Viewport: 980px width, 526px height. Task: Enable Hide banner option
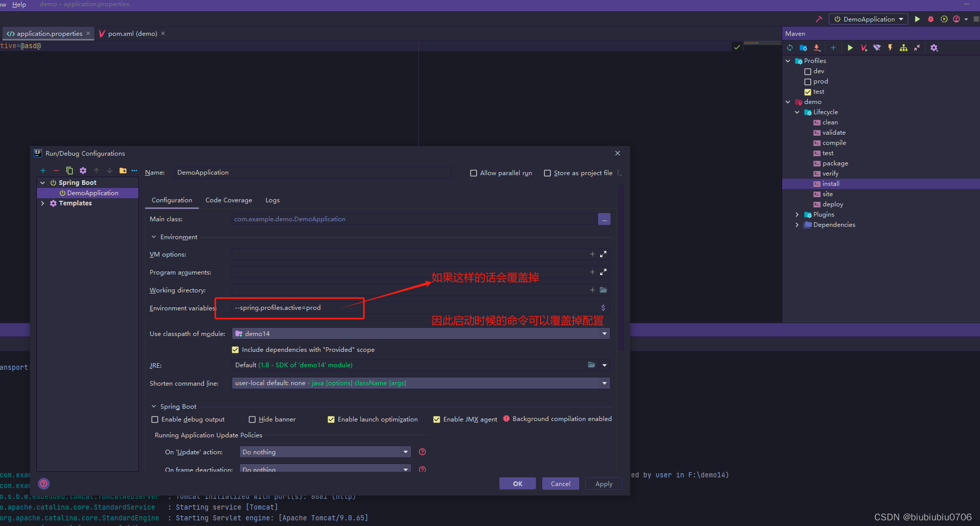point(252,419)
